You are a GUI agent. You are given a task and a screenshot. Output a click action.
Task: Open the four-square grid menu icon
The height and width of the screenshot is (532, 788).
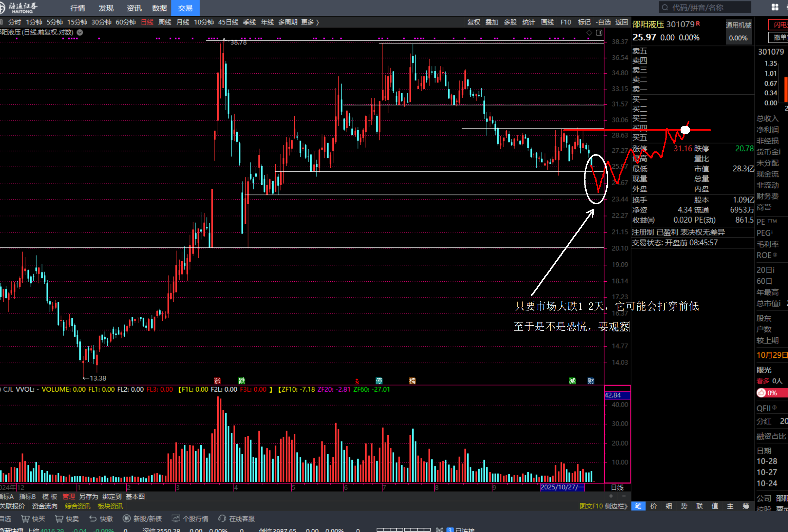pos(775,7)
